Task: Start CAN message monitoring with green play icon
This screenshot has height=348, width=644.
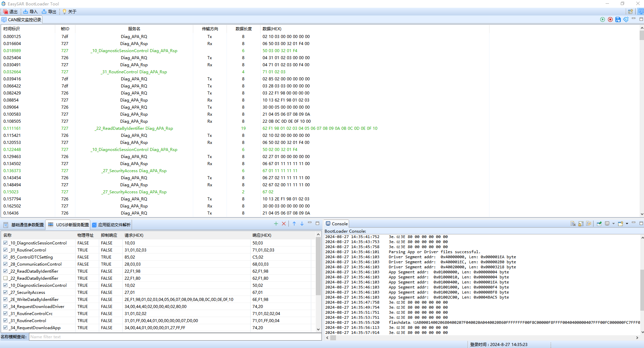Action: coord(603,20)
